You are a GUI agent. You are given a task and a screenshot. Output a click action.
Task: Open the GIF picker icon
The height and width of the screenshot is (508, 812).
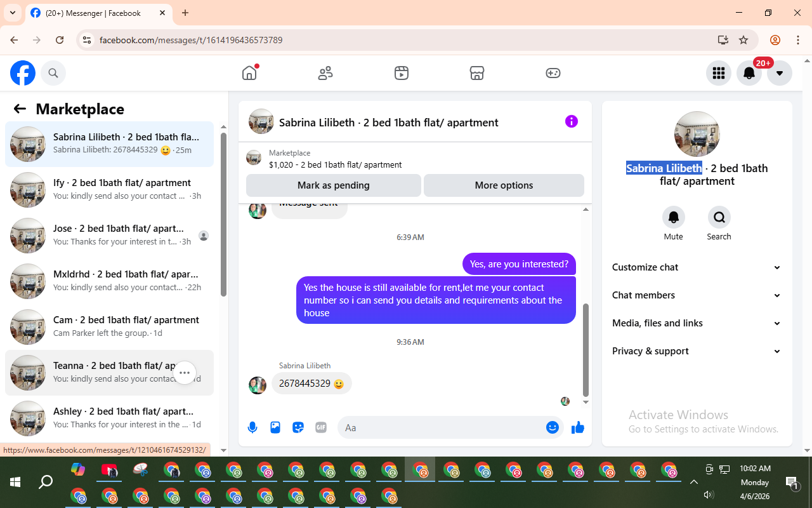pyautogui.click(x=321, y=427)
